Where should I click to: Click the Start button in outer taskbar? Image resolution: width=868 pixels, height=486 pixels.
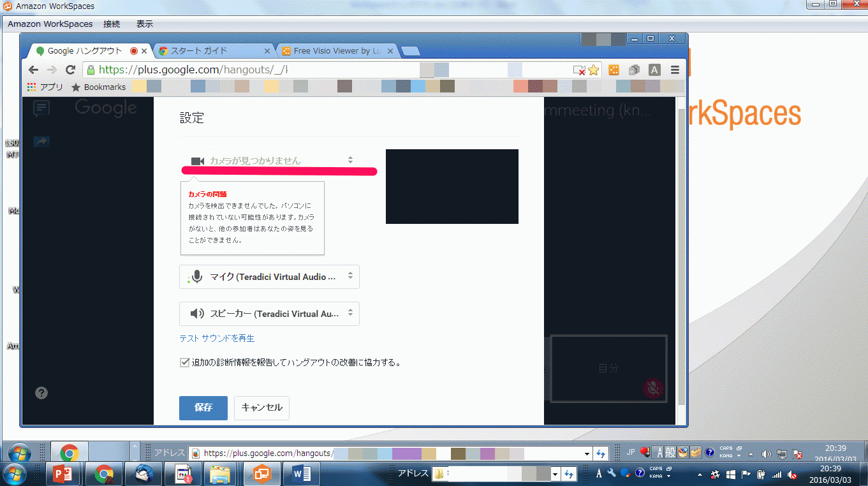point(14,474)
